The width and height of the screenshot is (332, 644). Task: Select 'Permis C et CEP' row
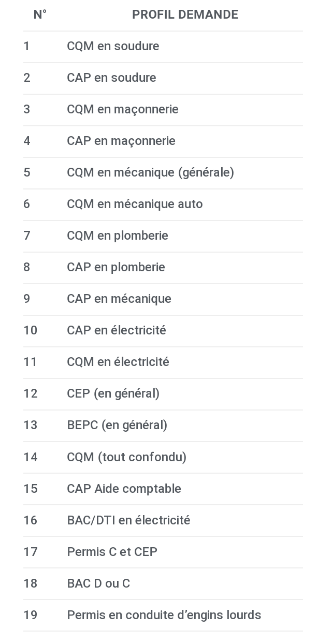tap(163, 552)
